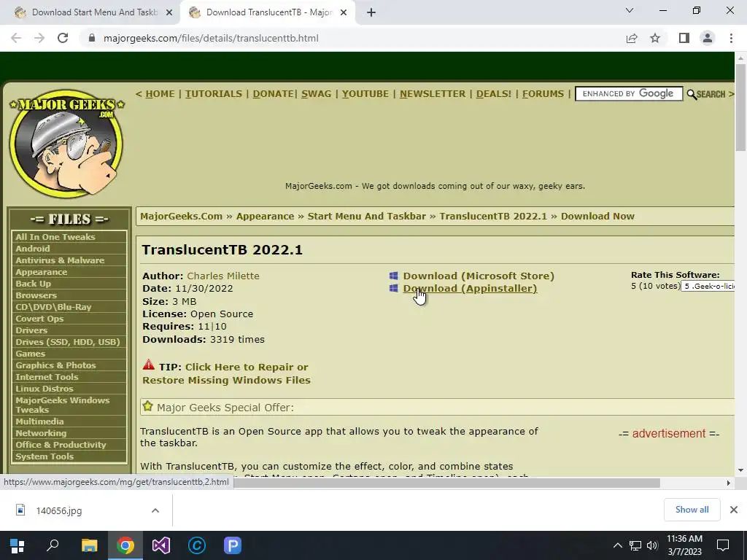This screenshot has height=560, width=747.
Task: Click the MajorGeeks logo image
Action: [x=66, y=144]
